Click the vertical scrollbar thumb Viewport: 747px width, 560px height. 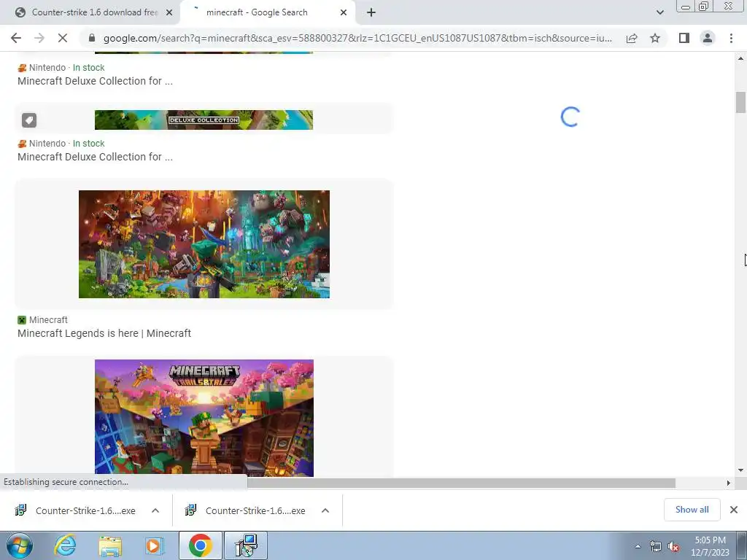[x=740, y=103]
